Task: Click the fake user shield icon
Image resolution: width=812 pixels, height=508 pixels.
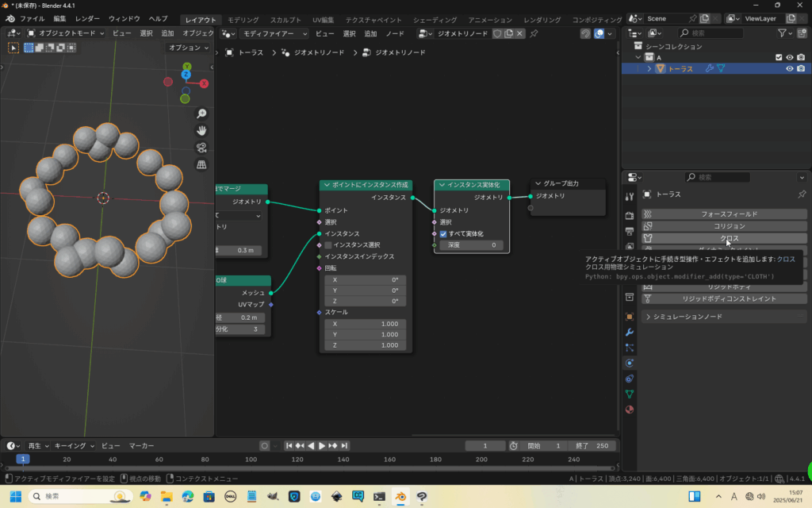Action: 497,33
